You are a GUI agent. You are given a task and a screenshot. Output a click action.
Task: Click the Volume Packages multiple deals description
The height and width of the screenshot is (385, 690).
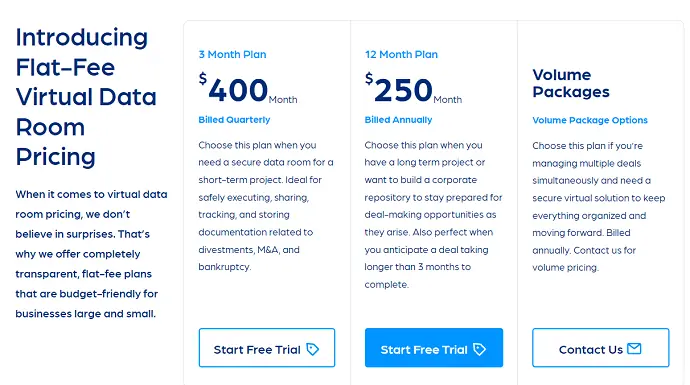pyautogui.click(x=598, y=206)
